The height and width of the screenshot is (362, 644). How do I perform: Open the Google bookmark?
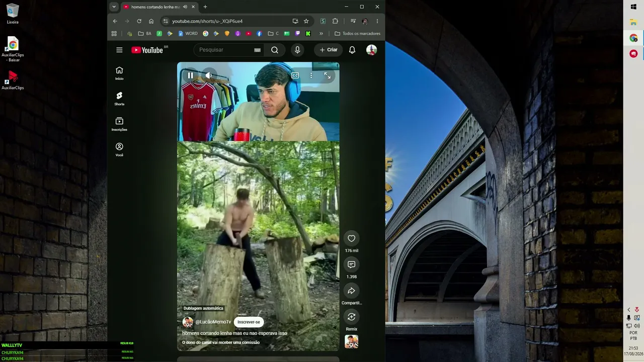click(205, 34)
